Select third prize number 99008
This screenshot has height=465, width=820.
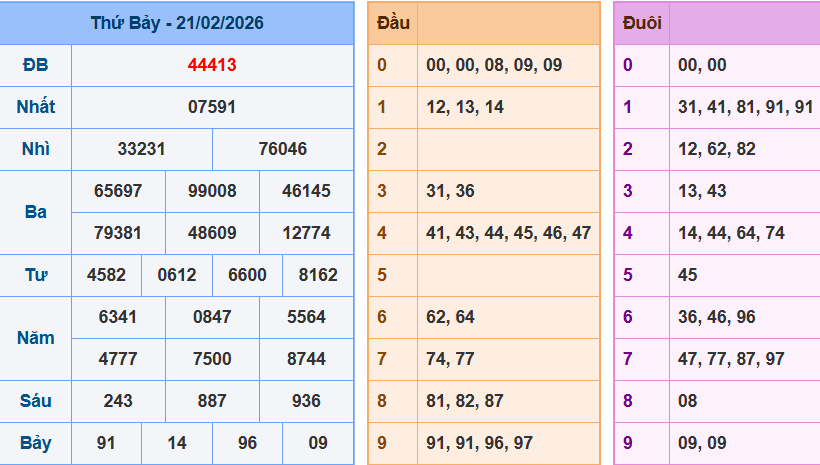(212, 191)
